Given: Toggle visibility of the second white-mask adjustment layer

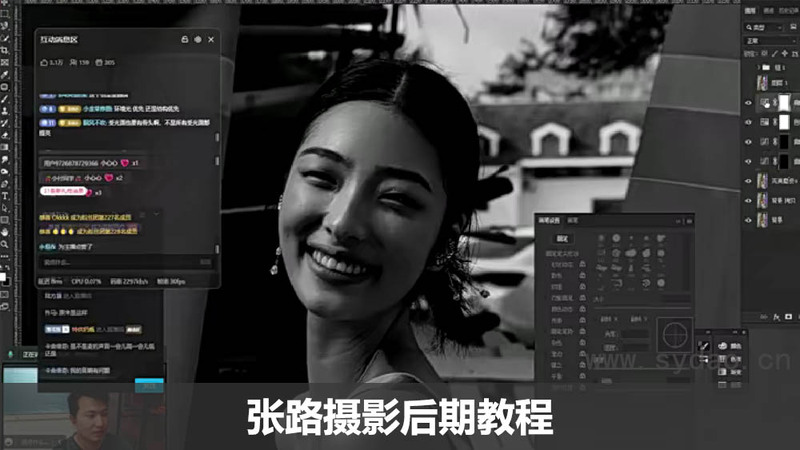Looking at the screenshot, I should click(748, 122).
